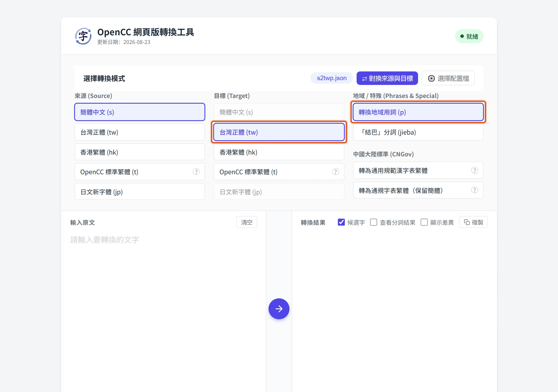This screenshot has width=558, height=392.
Task: Select target 簡體中文 (s) option
Action: click(279, 112)
